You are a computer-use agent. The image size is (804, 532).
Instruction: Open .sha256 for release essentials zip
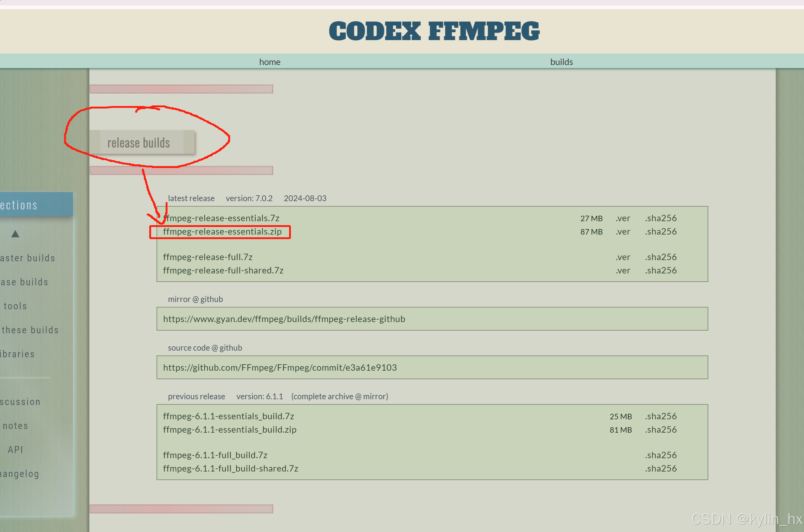click(661, 232)
